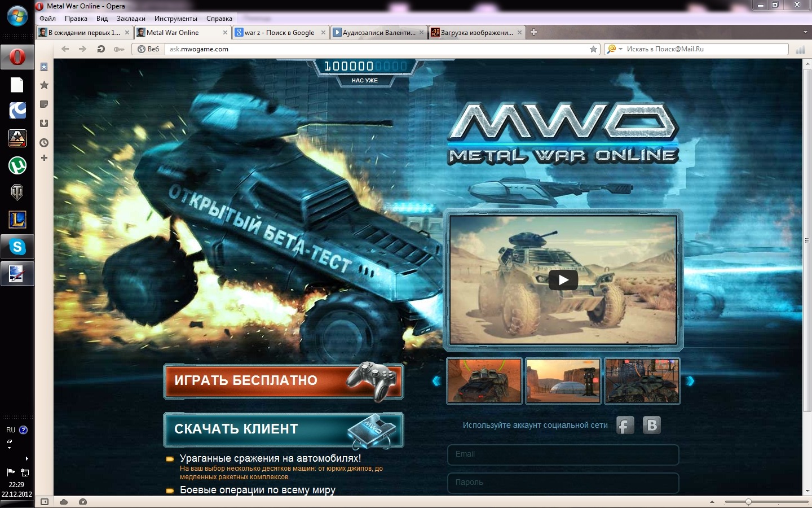Add a panel with plus icon
The image size is (812, 508).
point(44,157)
